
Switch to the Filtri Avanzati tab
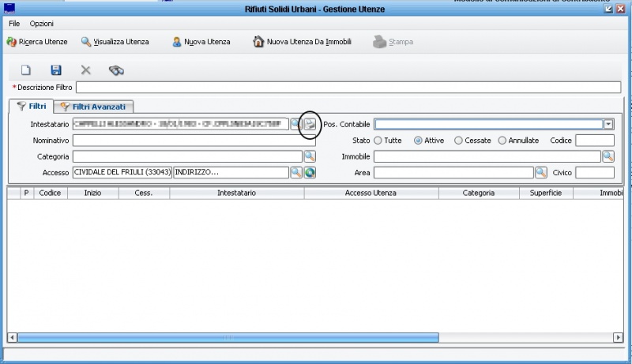tap(93, 107)
